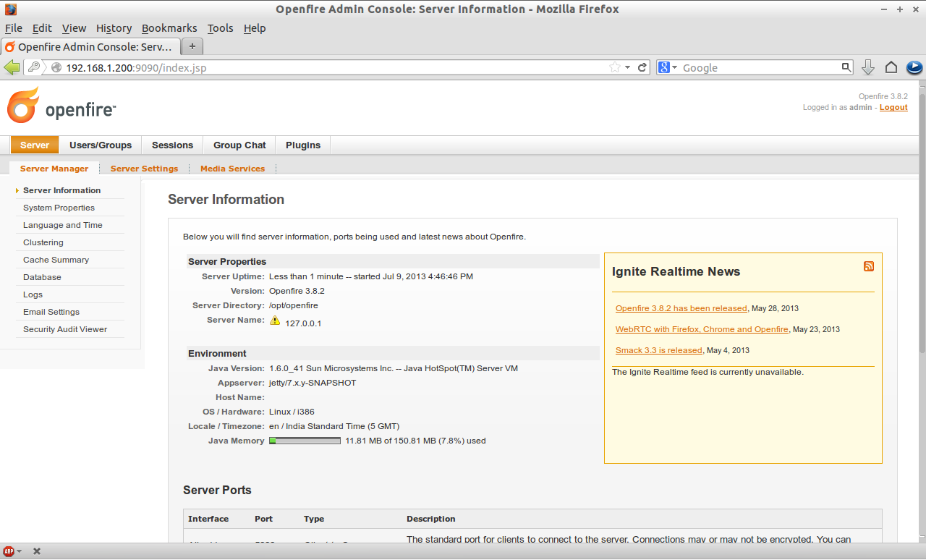Open the Tools menu
926x560 pixels.
click(x=220, y=28)
